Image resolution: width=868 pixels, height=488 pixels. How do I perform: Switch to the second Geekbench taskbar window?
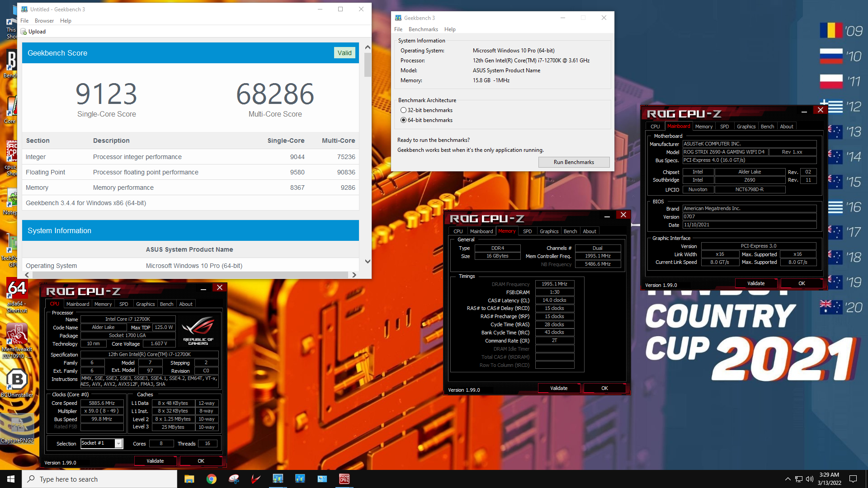(300, 479)
